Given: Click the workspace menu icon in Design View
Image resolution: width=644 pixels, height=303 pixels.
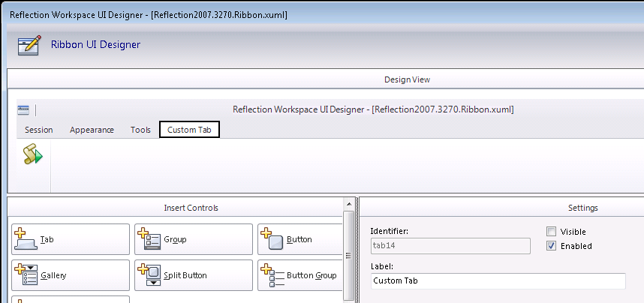Looking at the screenshot, I should point(23,109).
